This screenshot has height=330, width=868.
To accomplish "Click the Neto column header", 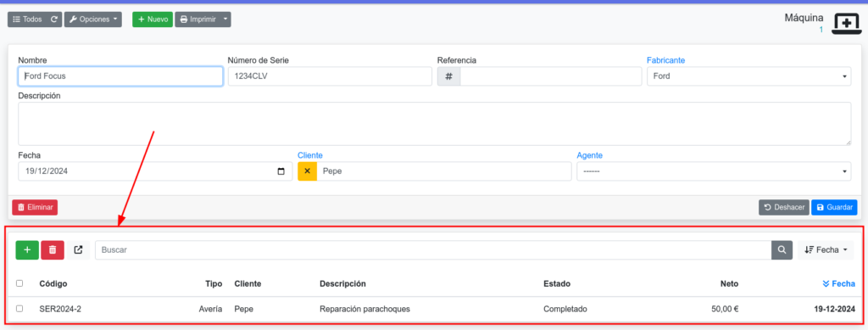I will coord(729,283).
